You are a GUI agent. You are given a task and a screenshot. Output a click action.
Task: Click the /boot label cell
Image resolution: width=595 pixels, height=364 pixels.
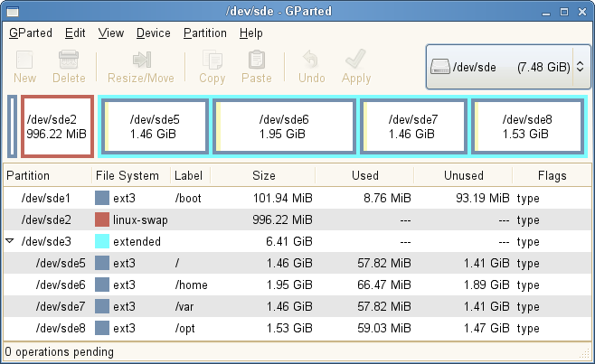(188, 199)
